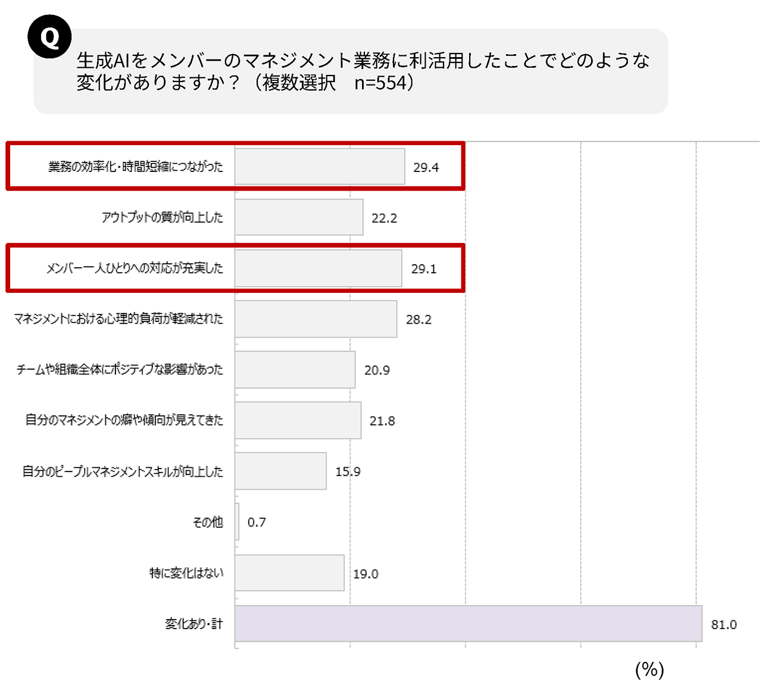
Task: Select the bar with value 15.9
Action: coord(280,471)
